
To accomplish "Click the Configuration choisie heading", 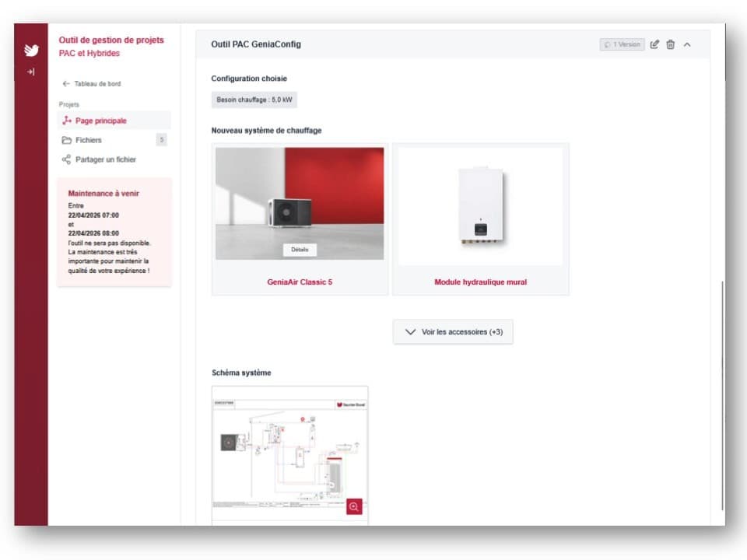I will click(249, 79).
